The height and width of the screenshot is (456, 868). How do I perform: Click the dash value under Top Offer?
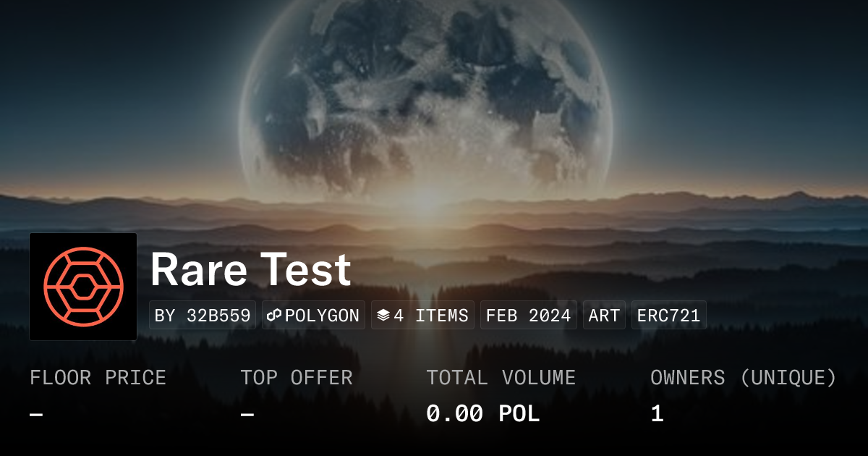click(x=247, y=414)
